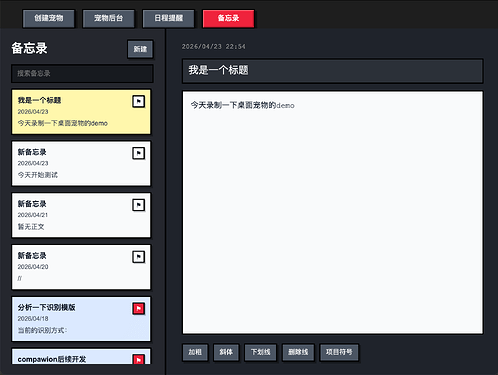Image resolution: width=498 pixels, height=375 pixels.
Task: Unflag the 分析一下识别模版 note
Action: (139, 308)
